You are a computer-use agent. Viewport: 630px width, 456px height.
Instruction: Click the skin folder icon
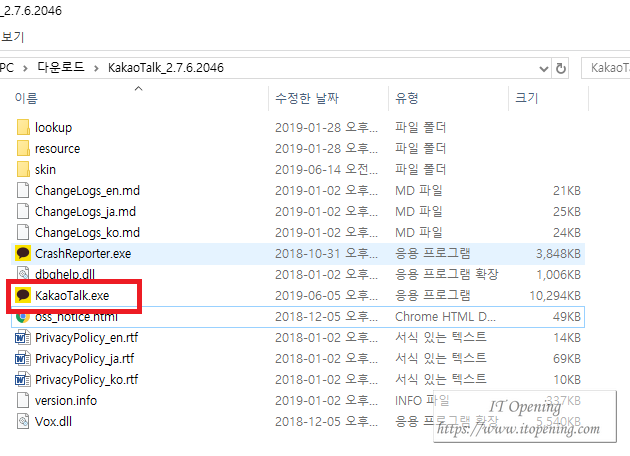23,169
